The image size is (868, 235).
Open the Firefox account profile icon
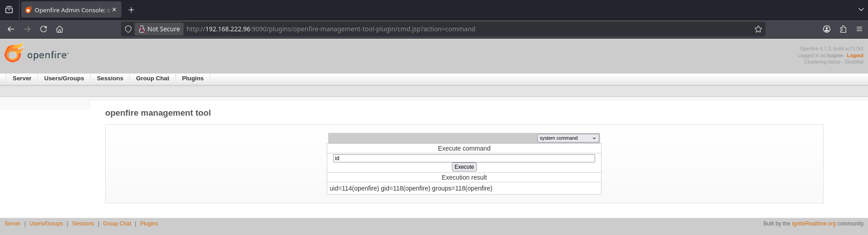(x=826, y=29)
